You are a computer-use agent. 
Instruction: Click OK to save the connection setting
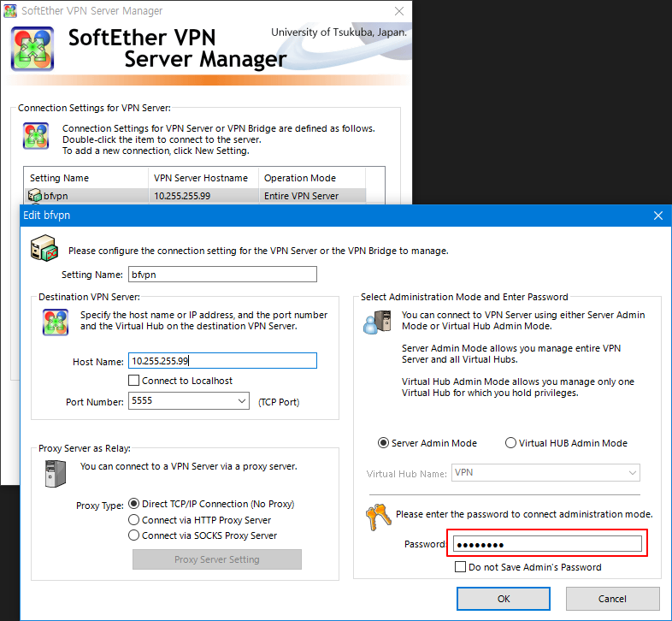point(504,599)
